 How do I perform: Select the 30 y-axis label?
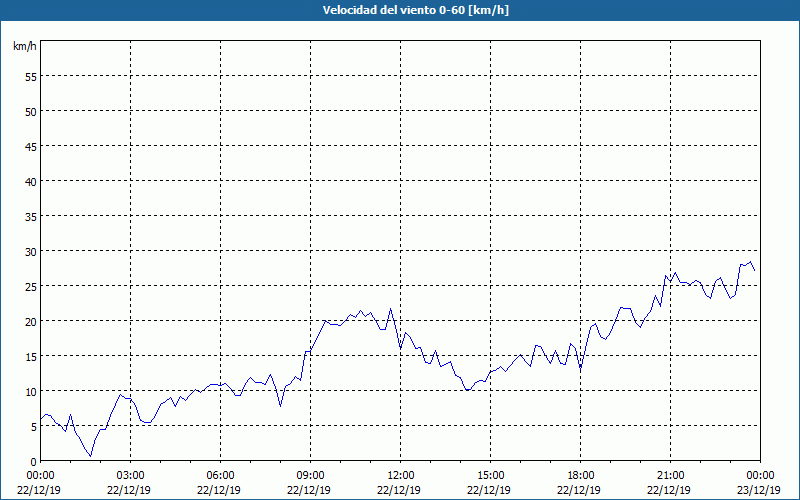click(x=31, y=251)
